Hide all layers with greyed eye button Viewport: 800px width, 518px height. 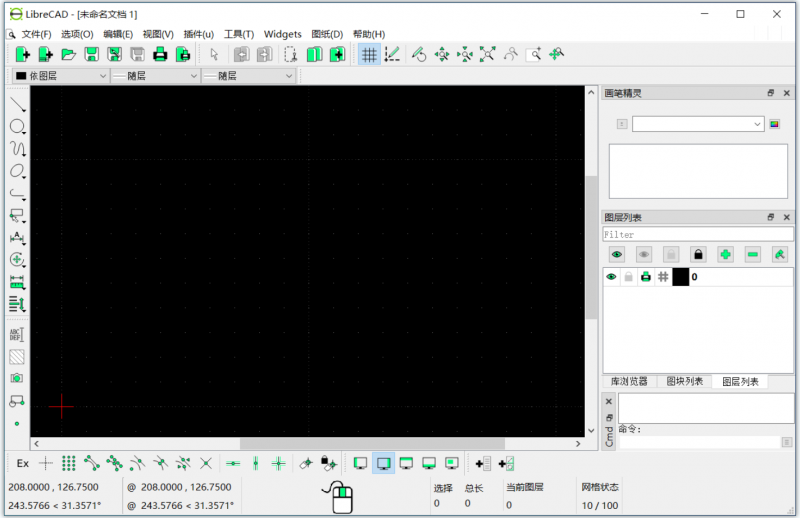tap(644, 254)
